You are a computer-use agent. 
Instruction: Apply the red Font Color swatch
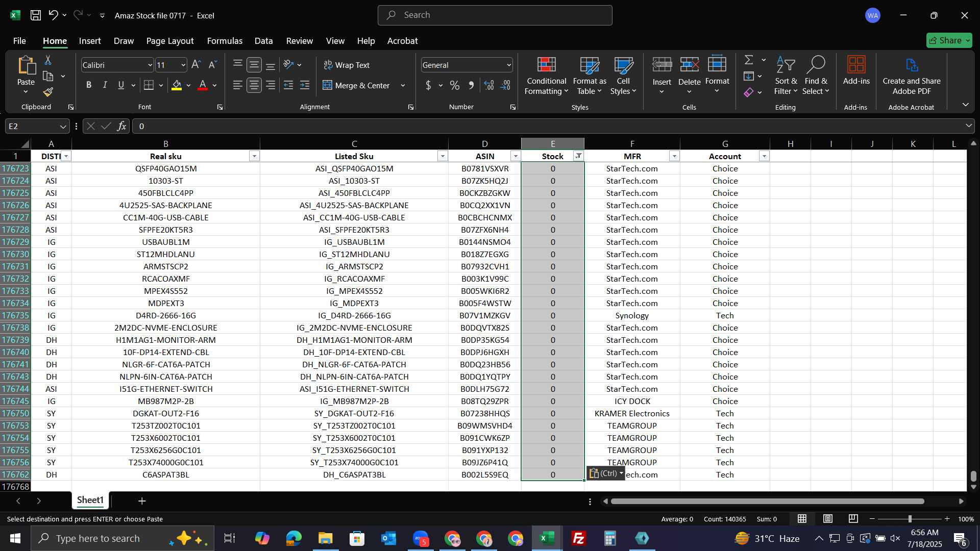point(203,85)
